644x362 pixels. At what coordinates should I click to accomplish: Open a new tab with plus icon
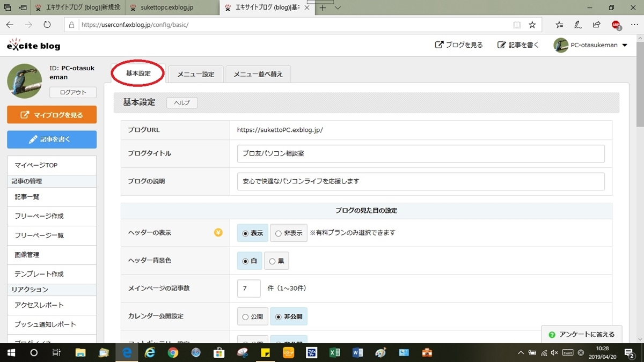[323, 8]
